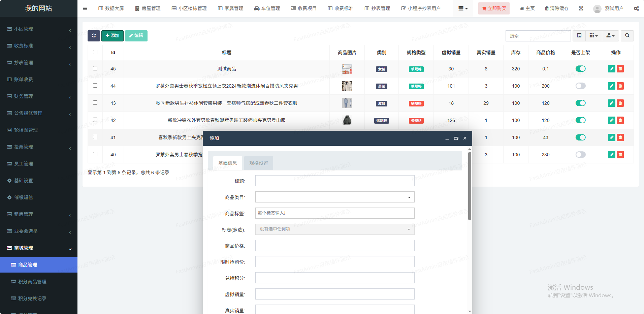The image size is (644, 314).
Task: Click the table view toggle icon
Action: tap(579, 36)
